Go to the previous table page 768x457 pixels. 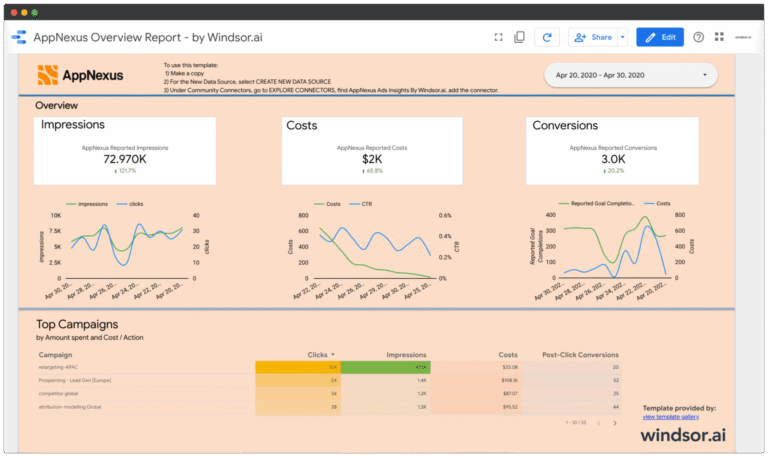pyautogui.click(x=599, y=423)
